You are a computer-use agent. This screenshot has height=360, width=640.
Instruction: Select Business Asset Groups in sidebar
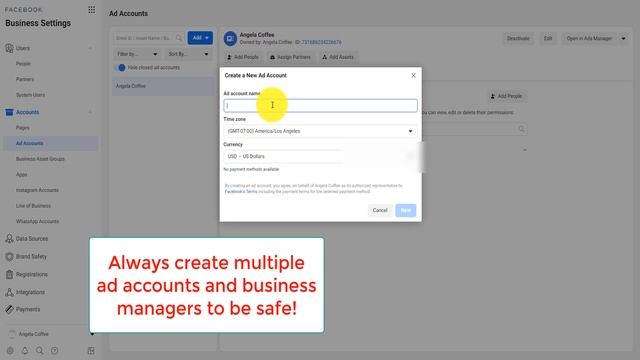click(x=40, y=159)
